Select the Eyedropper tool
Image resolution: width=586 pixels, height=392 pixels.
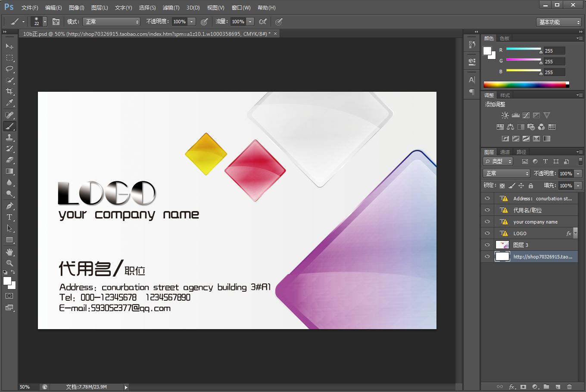point(9,103)
